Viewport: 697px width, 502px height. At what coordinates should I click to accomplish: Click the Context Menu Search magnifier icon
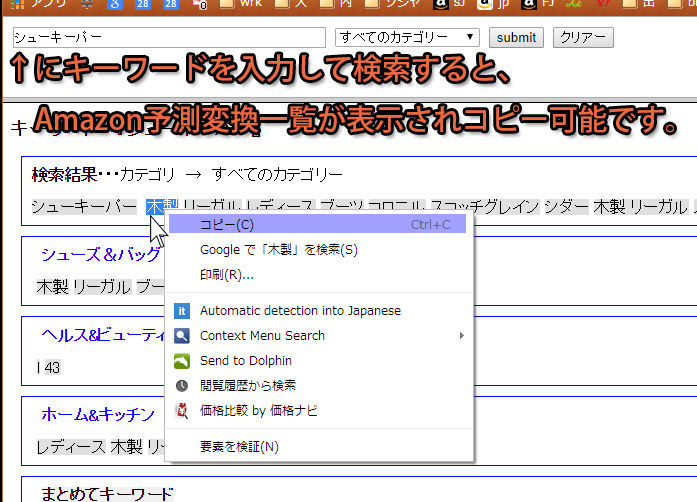tap(182, 336)
